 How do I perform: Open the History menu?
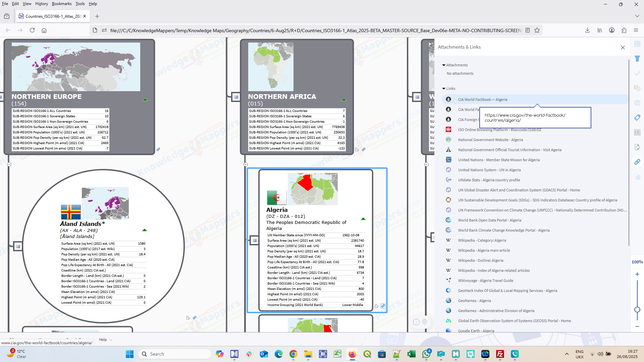pyautogui.click(x=42, y=4)
